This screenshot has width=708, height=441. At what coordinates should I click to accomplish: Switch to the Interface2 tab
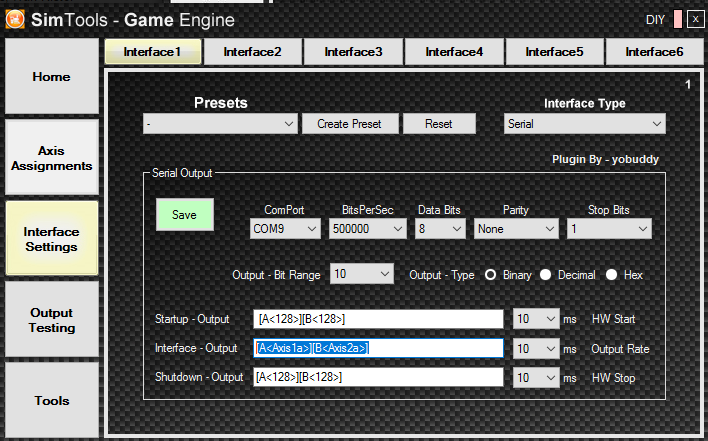click(252, 51)
